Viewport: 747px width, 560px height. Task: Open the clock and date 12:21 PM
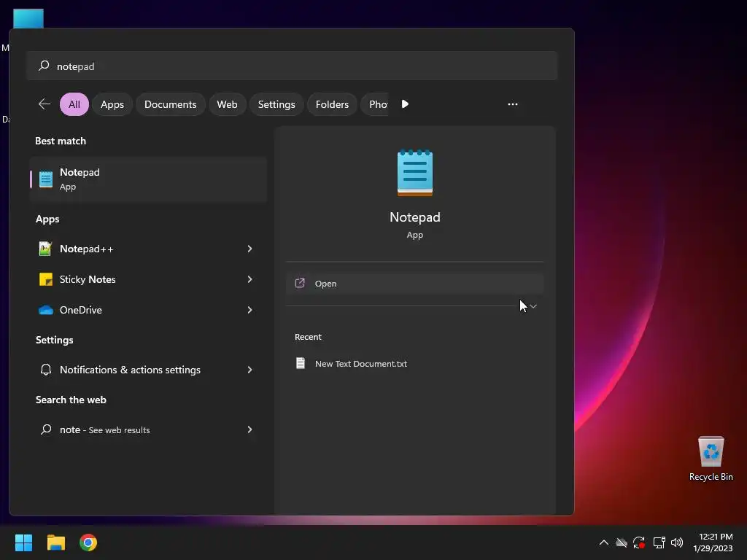[x=713, y=542]
